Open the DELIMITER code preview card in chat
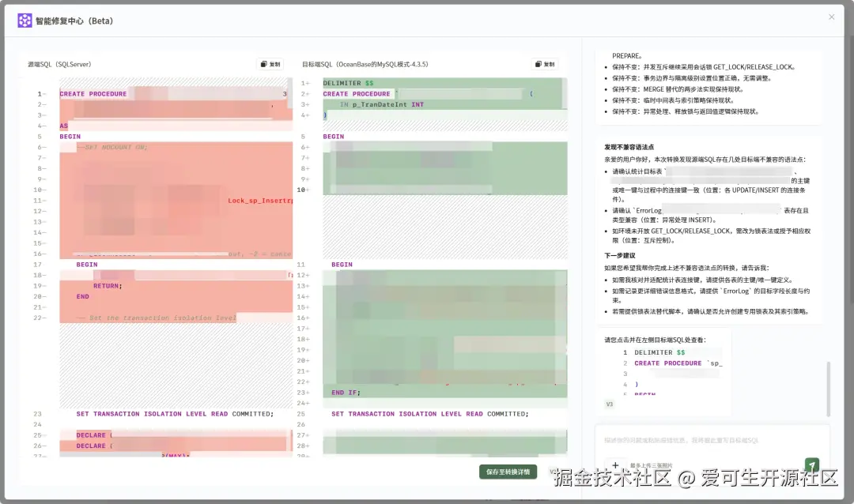 (x=665, y=371)
